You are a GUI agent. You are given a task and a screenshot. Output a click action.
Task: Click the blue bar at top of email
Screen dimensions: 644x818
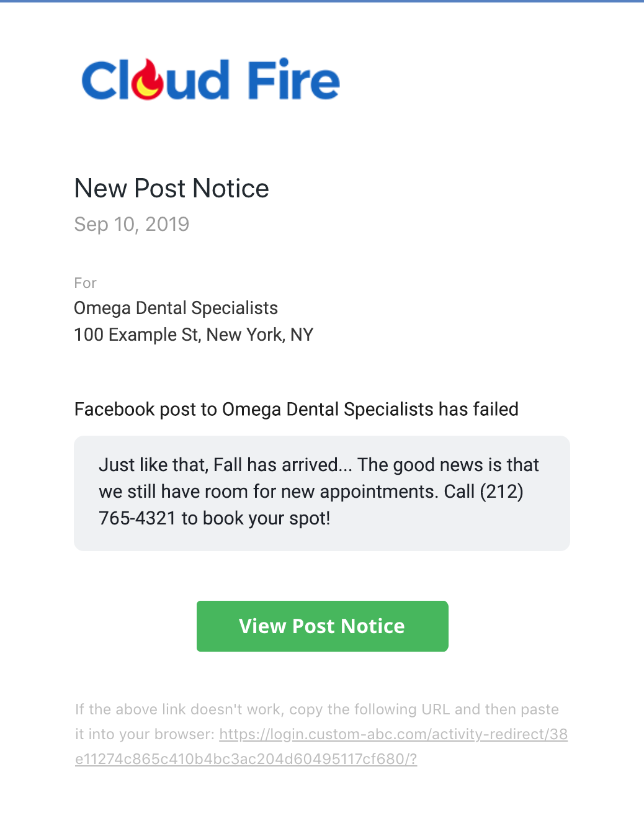(322, 1)
